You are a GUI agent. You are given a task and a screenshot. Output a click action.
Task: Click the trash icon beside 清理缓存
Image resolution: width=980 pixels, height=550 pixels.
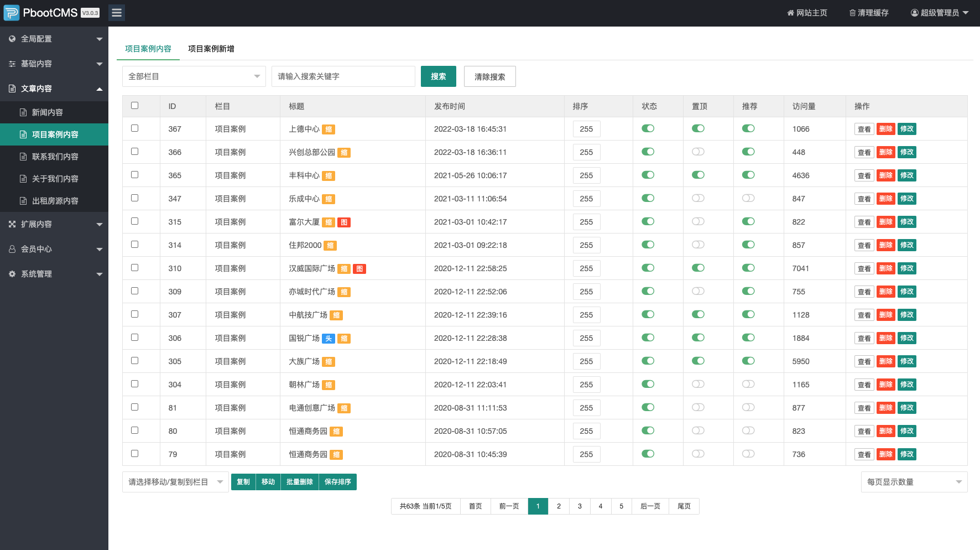pos(852,13)
